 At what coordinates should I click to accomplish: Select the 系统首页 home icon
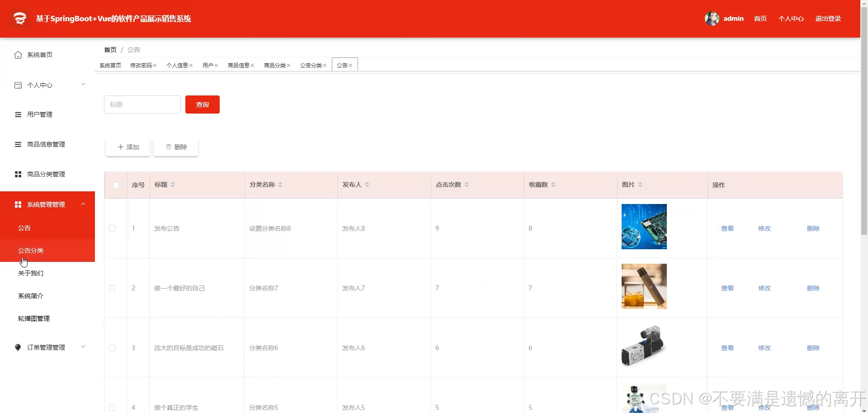(x=18, y=55)
